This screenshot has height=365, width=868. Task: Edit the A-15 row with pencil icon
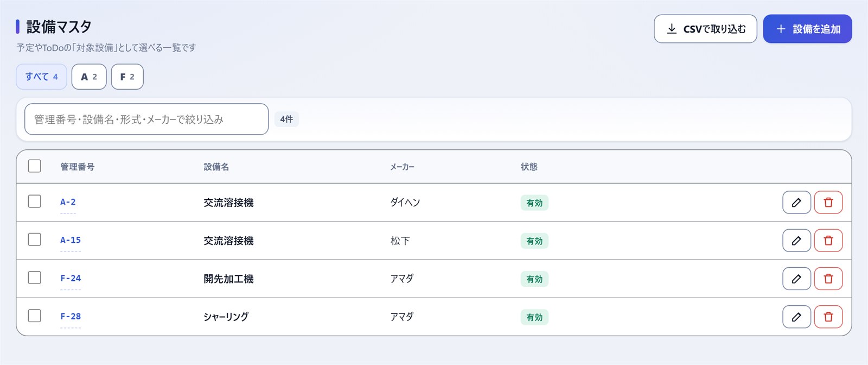pyautogui.click(x=796, y=241)
